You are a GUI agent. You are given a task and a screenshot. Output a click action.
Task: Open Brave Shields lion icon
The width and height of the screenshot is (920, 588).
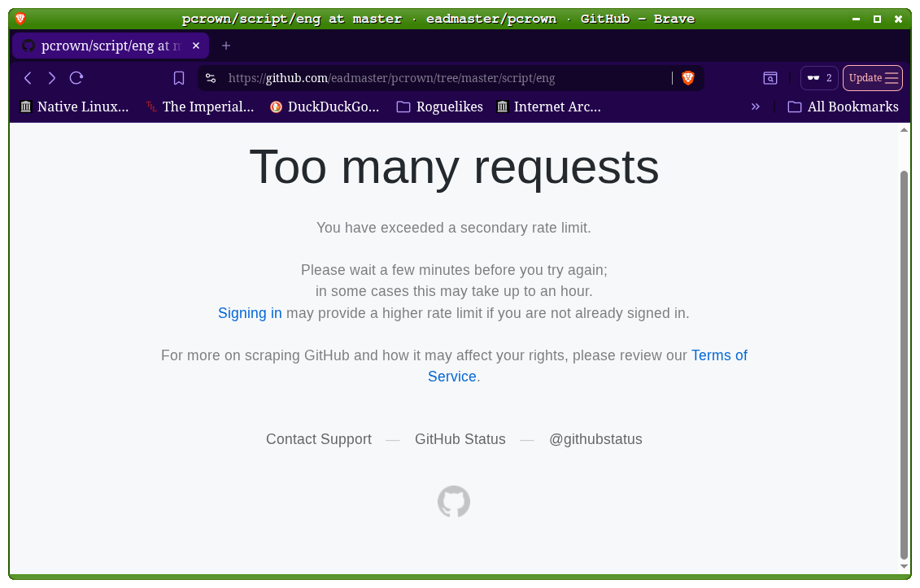coord(688,77)
